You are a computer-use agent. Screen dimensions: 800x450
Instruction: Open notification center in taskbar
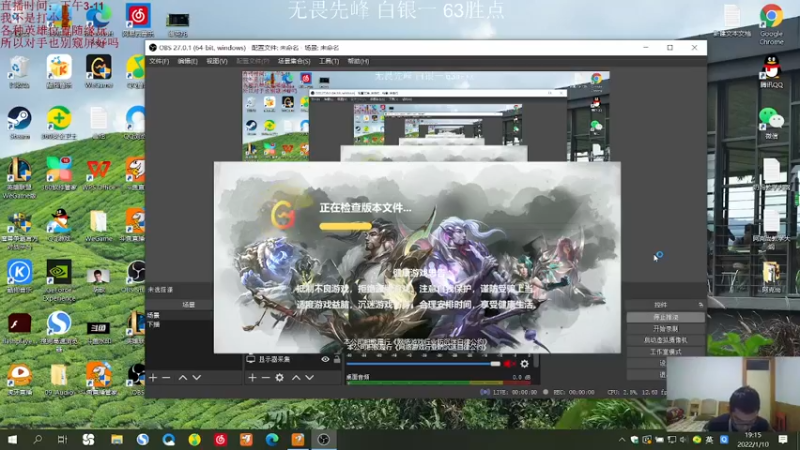point(783,439)
